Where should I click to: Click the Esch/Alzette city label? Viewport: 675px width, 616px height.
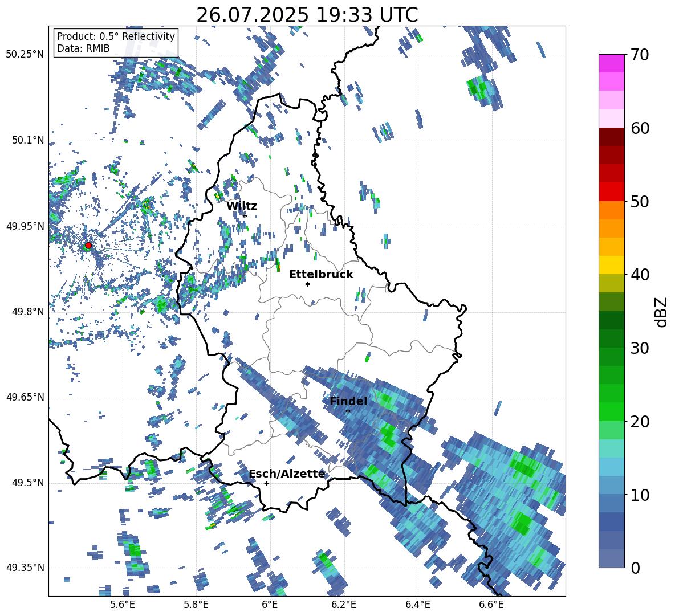tap(287, 474)
